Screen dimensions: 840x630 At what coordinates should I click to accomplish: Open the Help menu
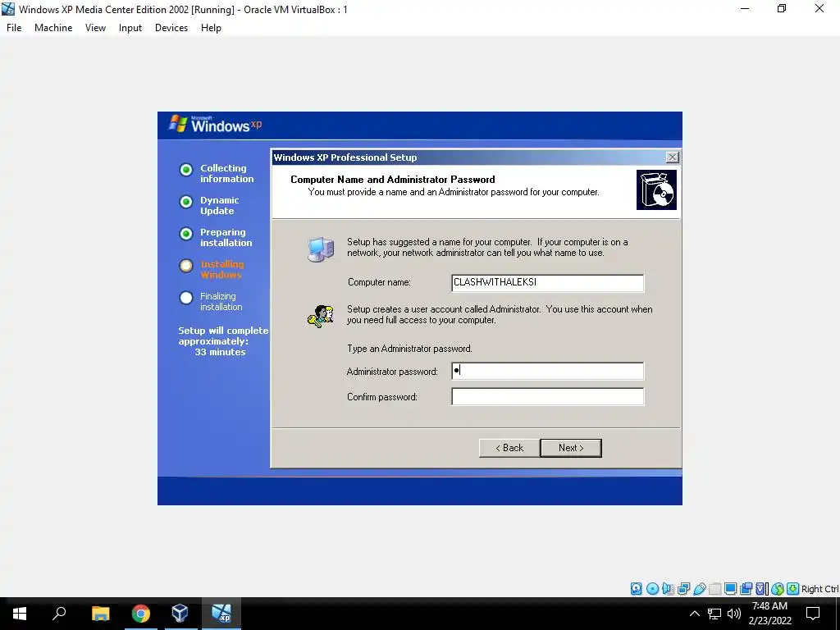tap(211, 28)
